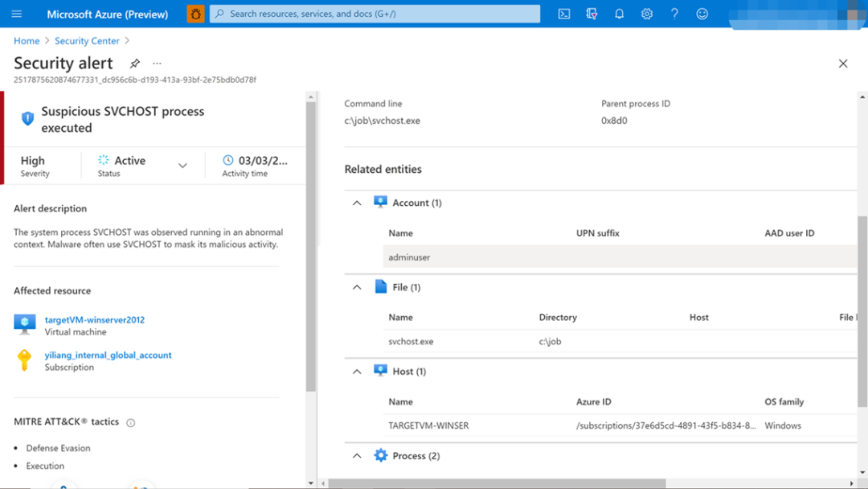868x489 pixels.
Task: Pin the Security alert blade
Action: pos(134,63)
